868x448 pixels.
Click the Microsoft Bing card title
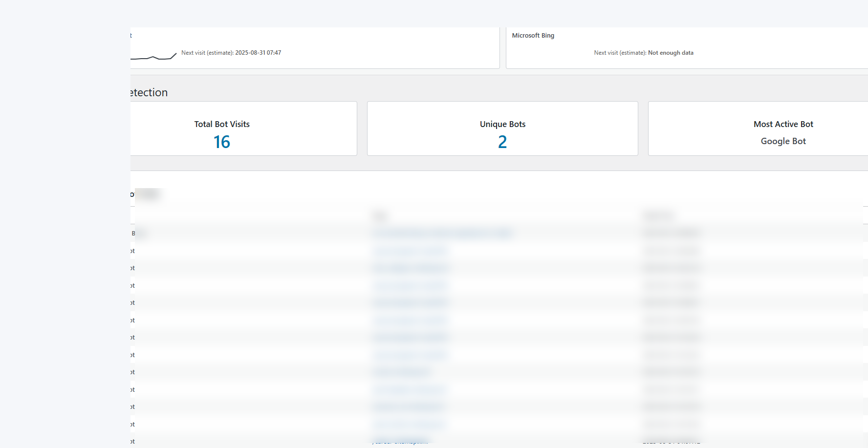pos(533,36)
